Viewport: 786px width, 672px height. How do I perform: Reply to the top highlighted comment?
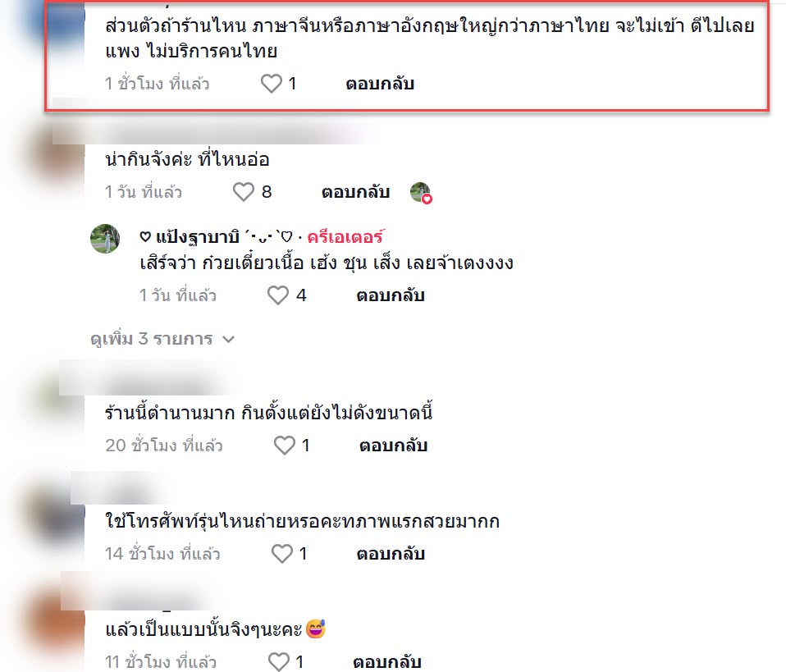(380, 84)
